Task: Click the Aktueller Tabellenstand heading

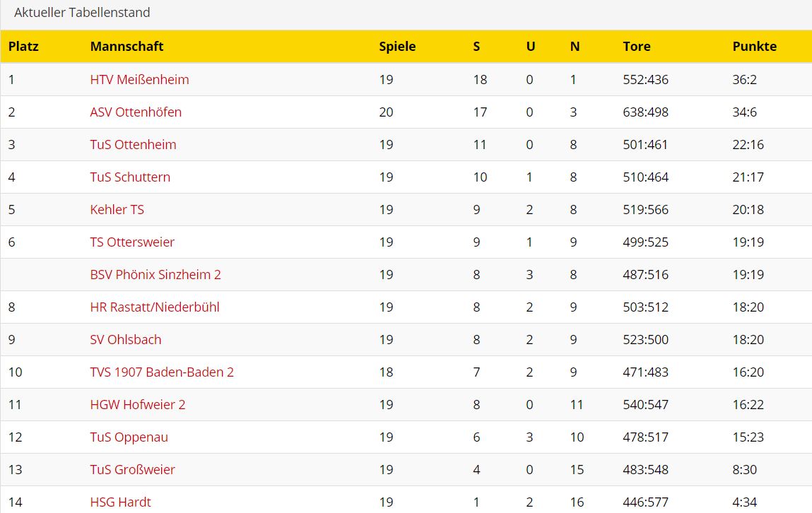Action: 82,13
